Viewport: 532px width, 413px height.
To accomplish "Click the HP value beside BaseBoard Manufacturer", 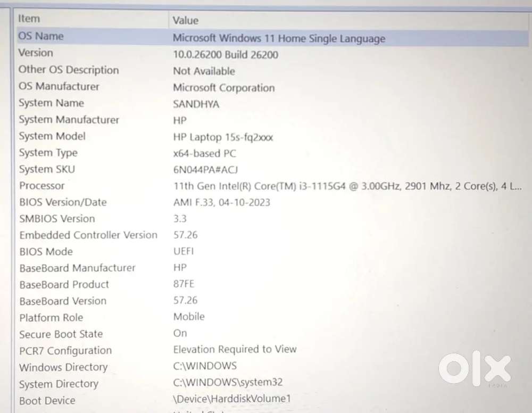I will 180,267.
